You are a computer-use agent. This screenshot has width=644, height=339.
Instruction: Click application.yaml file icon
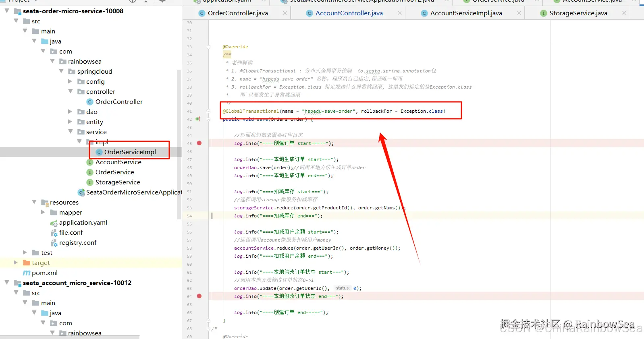point(54,223)
